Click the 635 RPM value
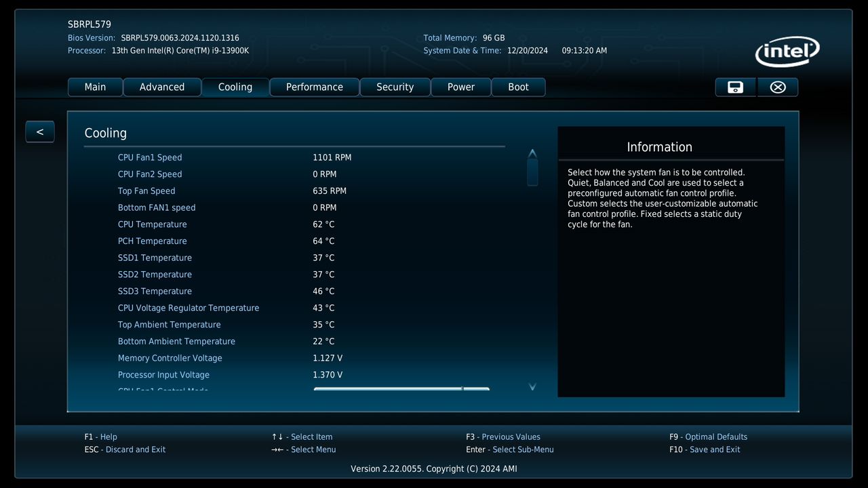This screenshot has height=488, width=868. click(x=330, y=191)
